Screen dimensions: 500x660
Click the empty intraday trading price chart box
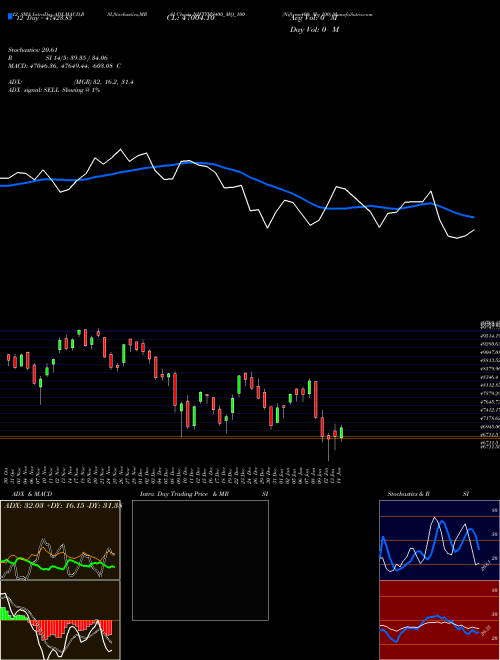pyautogui.click(x=200, y=560)
